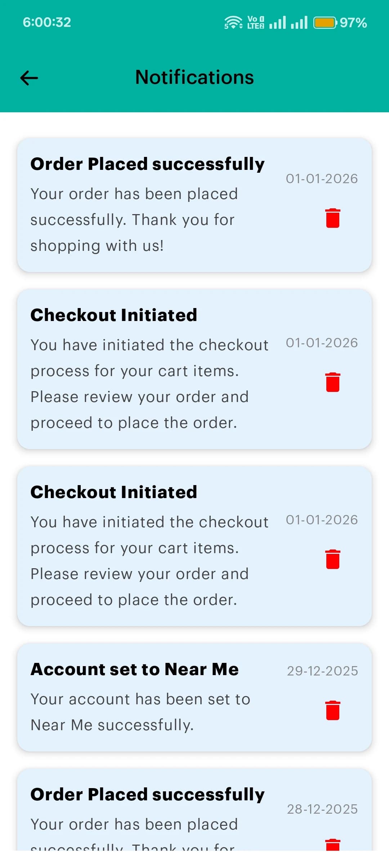This screenshot has height=868, width=389.
Task: Tap the 28-12-2025 date label
Action: click(x=322, y=809)
